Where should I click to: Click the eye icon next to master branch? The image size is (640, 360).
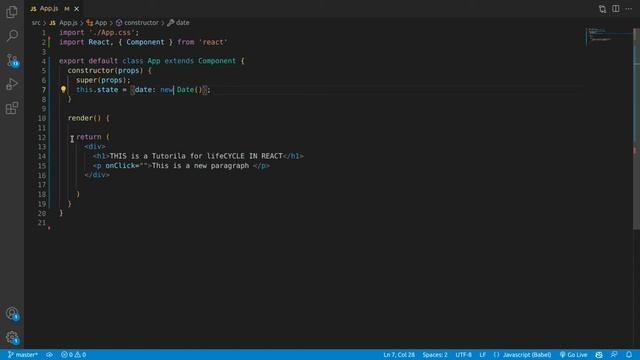[x=49, y=355]
